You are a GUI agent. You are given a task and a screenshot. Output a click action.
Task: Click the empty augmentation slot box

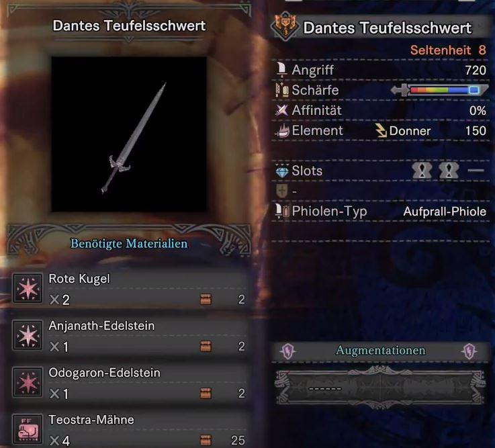point(380,388)
